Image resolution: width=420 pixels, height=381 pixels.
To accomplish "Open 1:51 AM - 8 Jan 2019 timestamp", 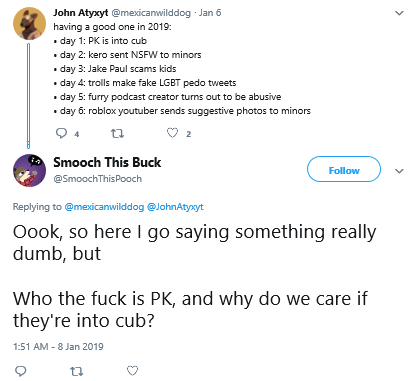I will pos(58,347).
